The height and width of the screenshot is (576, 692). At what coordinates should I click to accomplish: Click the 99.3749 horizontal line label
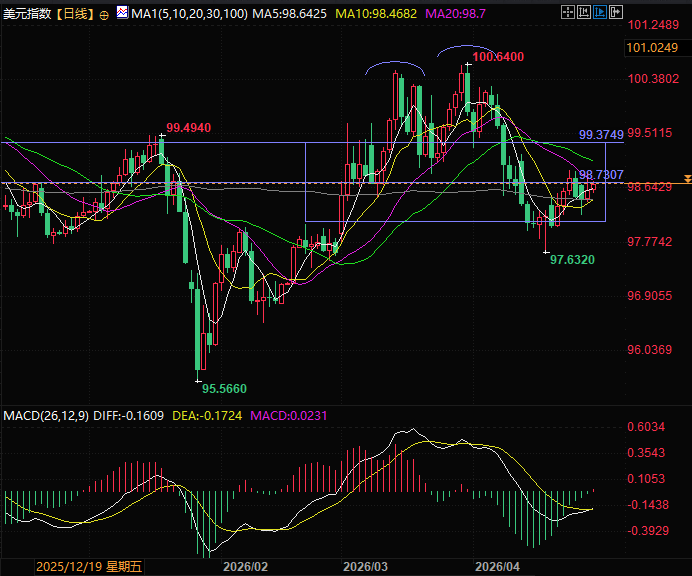pos(601,135)
